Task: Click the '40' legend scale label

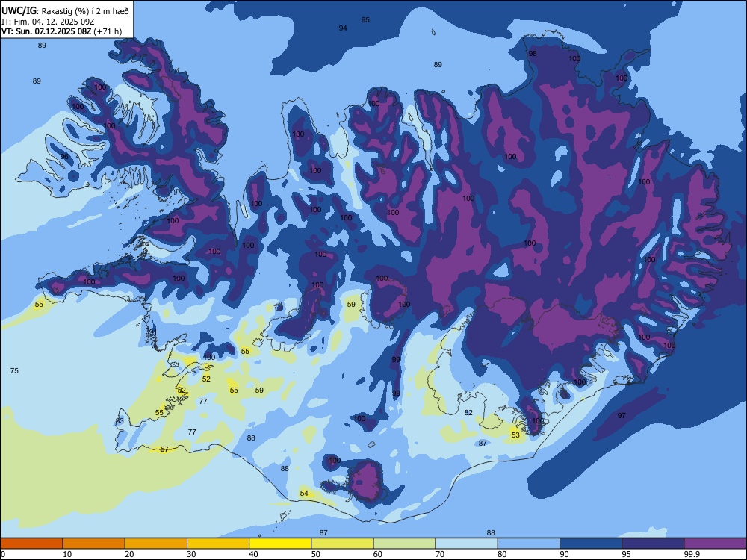Action: click(x=253, y=554)
